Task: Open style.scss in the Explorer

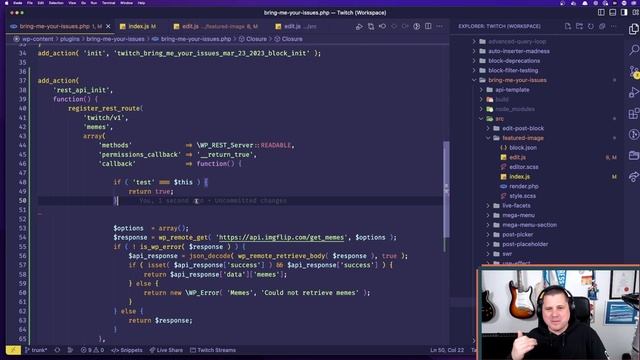Action: 522,196
